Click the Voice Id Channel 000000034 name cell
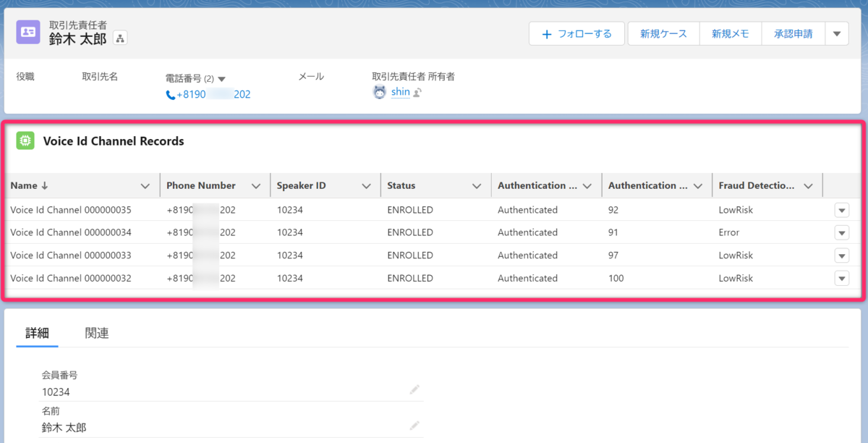868x443 pixels. point(71,232)
